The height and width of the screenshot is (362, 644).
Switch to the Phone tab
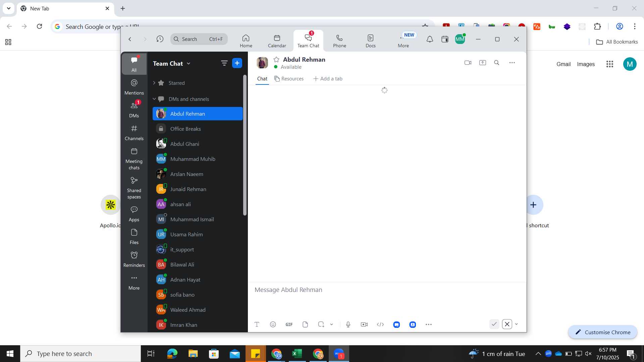pyautogui.click(x=339, y=41)
